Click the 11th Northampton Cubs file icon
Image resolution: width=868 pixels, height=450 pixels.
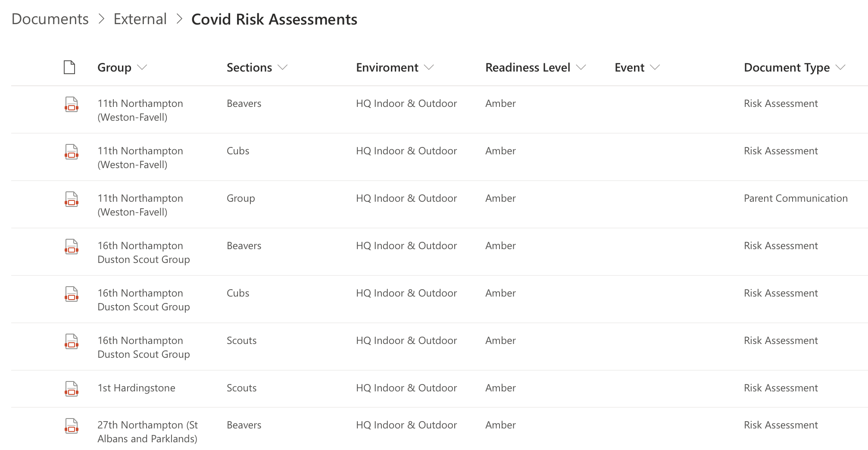click(72, 152)
